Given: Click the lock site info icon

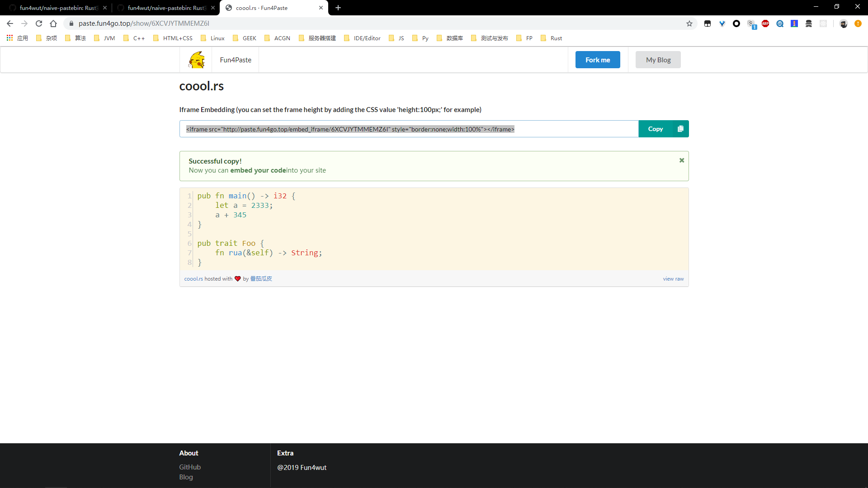Looking at the screenshot, I should click(x=71, y=23).
